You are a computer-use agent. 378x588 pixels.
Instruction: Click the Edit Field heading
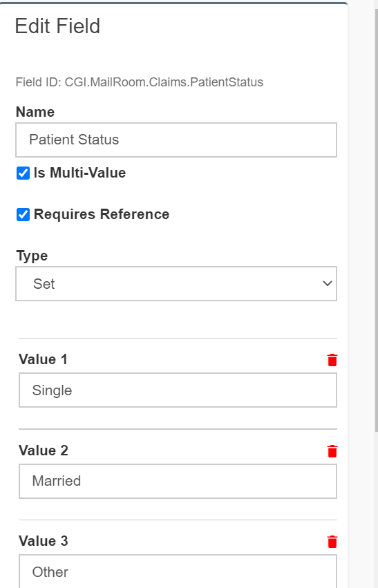(x=57, y=26)
